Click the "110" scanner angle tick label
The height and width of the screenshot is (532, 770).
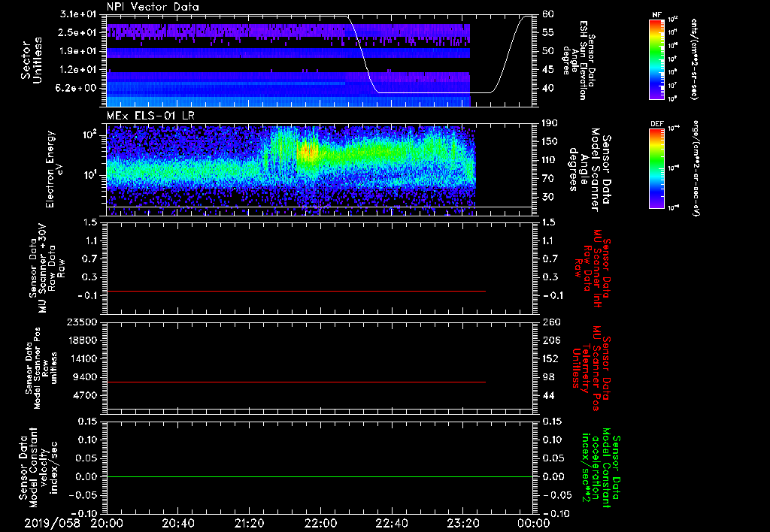550,160
